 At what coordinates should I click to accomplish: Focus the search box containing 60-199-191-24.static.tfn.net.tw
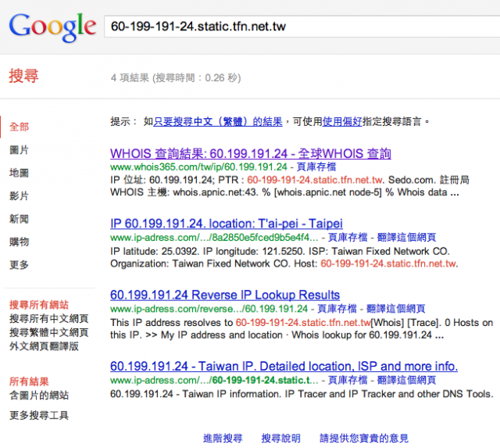pyautogui.click(x=302, y=27)
